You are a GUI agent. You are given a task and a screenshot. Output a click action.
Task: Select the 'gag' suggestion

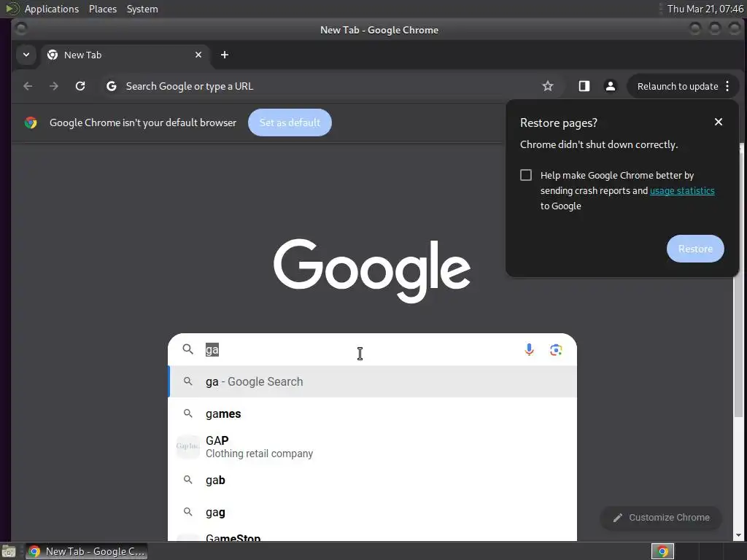click(x=373, y=513)
